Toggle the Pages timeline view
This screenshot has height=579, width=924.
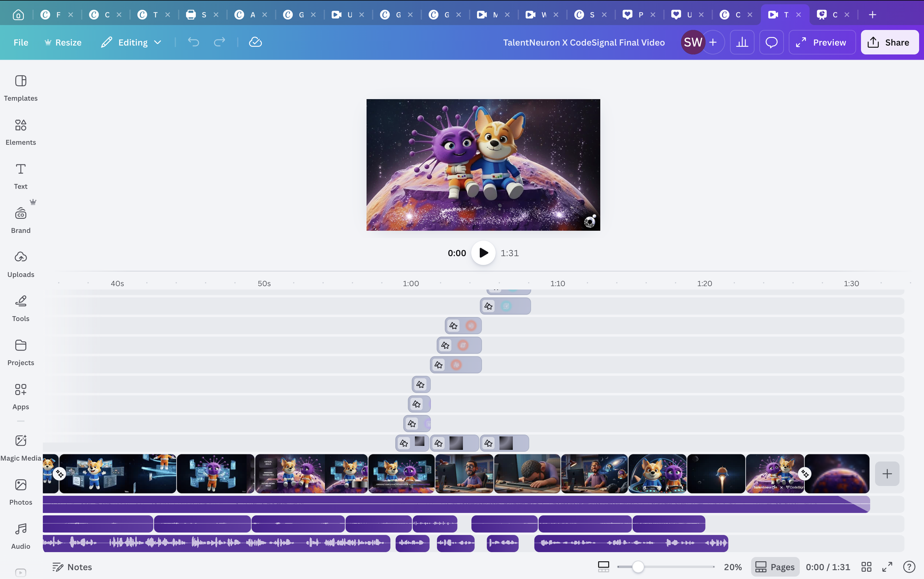pyautogui.click(x=775, y=567)
